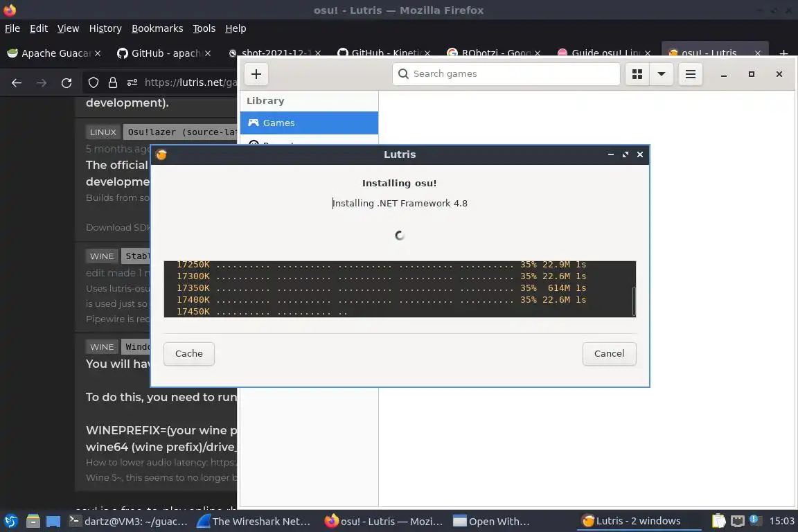
Task: Switch to the GitHub - Kinetic tab
Action: pyautogui.click(x=384, y=53)
